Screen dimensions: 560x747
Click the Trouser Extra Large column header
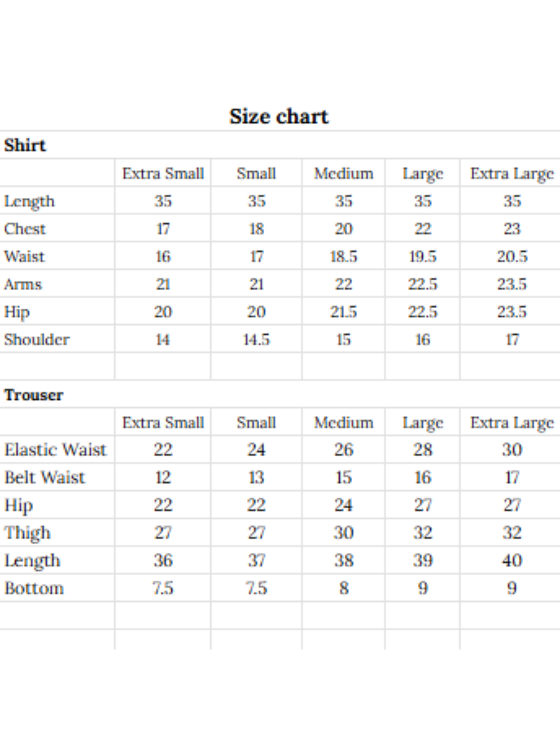pyautogui.click(x=512, y=423)
